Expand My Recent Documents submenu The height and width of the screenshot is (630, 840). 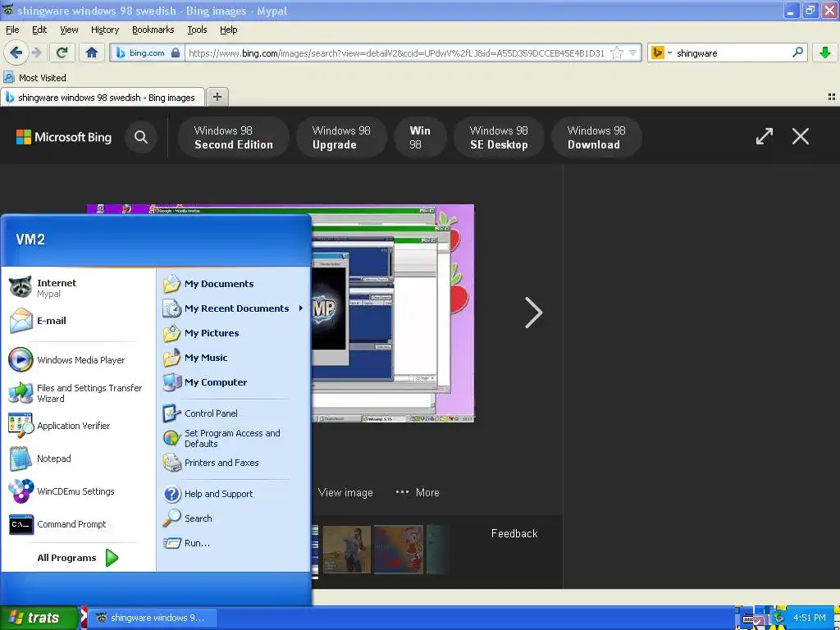pos(234,308)
